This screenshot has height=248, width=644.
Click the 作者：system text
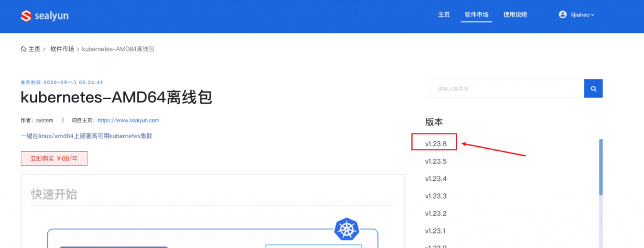coord(37,121)
